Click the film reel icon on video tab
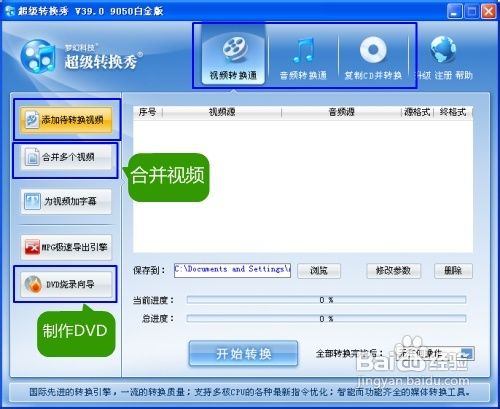The width and height of the screenshot is (500, 409). 235,50
